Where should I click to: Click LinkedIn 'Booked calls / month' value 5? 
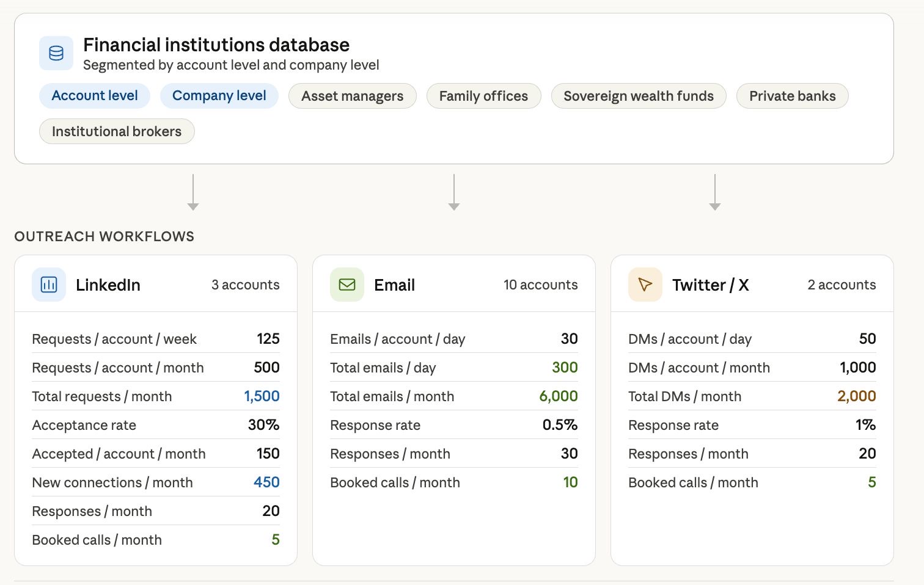tap(276, 540)
